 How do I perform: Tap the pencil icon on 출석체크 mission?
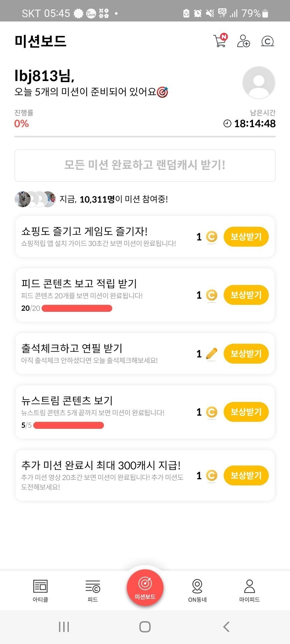point(211,354)
